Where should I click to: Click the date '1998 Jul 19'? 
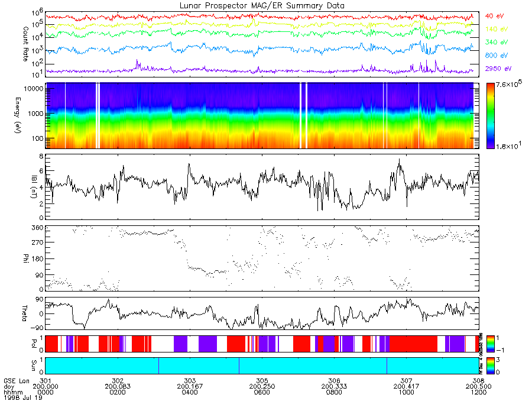(x=23, y=397)
